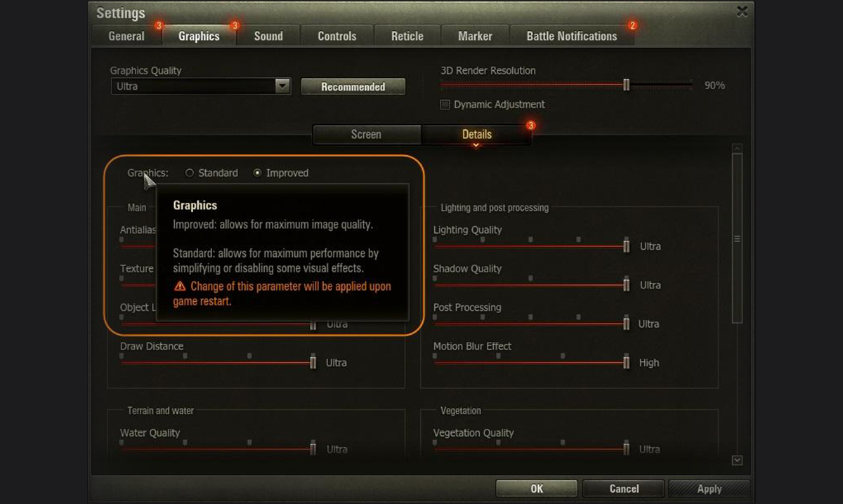Screen dimensions: 843x504
Task: Open the Graphics Quality dropdown
Action: 282,86
